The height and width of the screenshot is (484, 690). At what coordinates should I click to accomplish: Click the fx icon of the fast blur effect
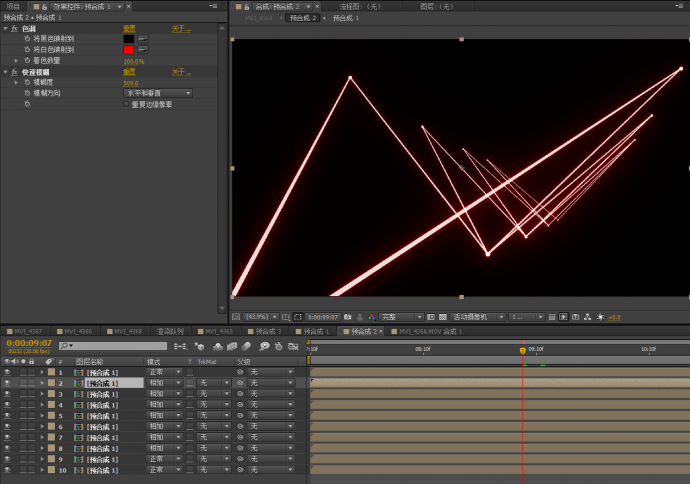click(x=14, y=72)
